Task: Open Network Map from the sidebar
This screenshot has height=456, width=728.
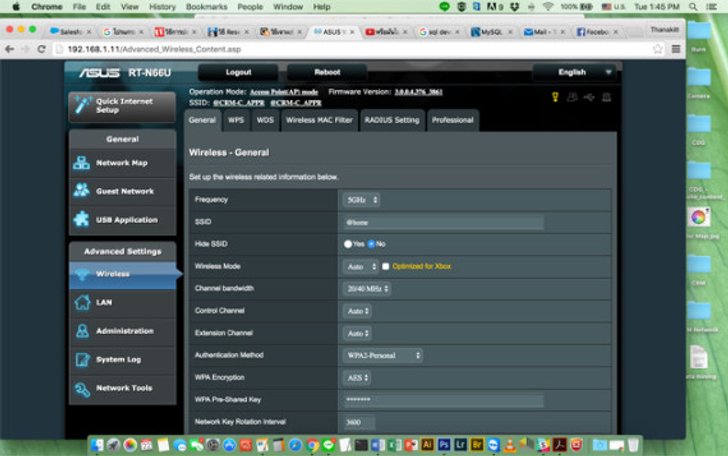Action: point(122,163)
